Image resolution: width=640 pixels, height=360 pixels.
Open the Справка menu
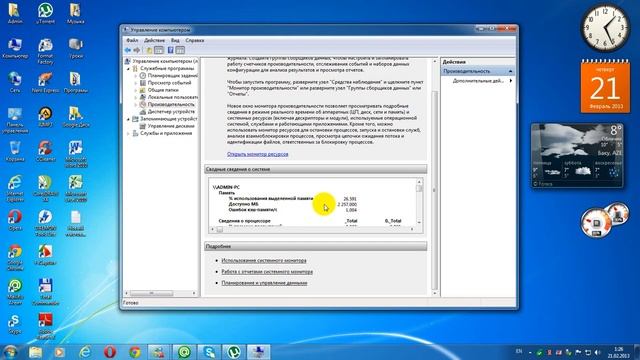(x=195, y=40)
